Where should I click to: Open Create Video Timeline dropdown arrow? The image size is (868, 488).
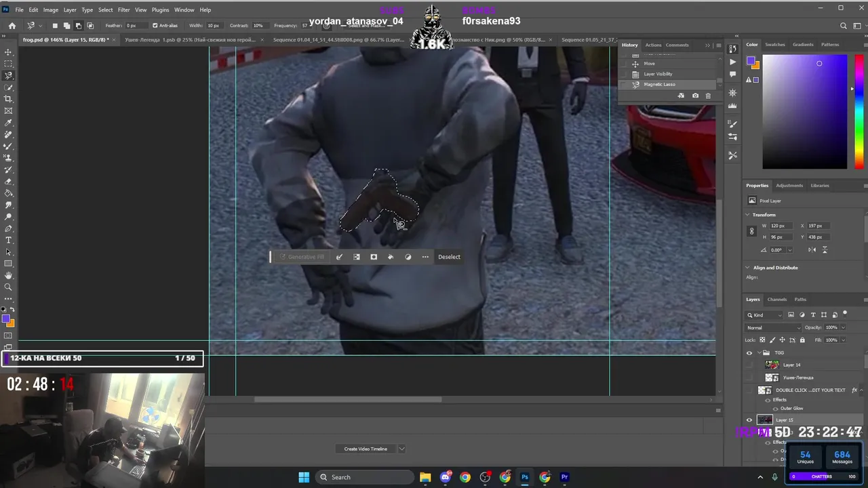[x=401, y=449]
